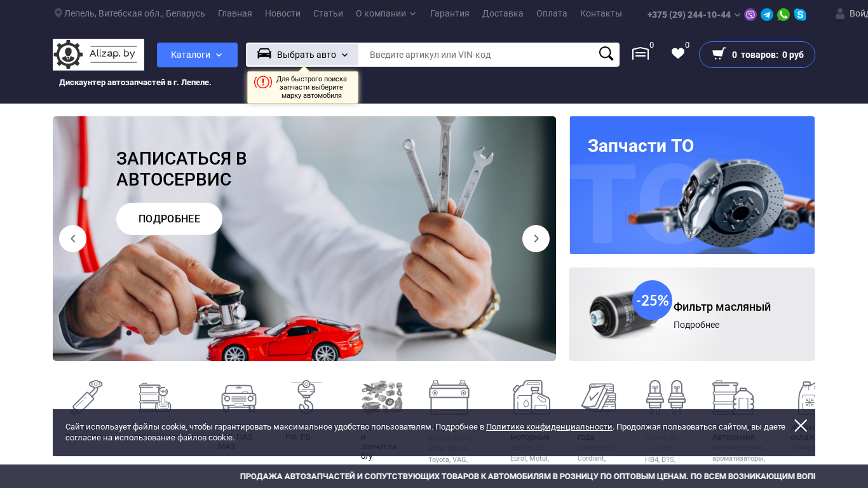Open Политике конфиденциальности link

point(549,427)
